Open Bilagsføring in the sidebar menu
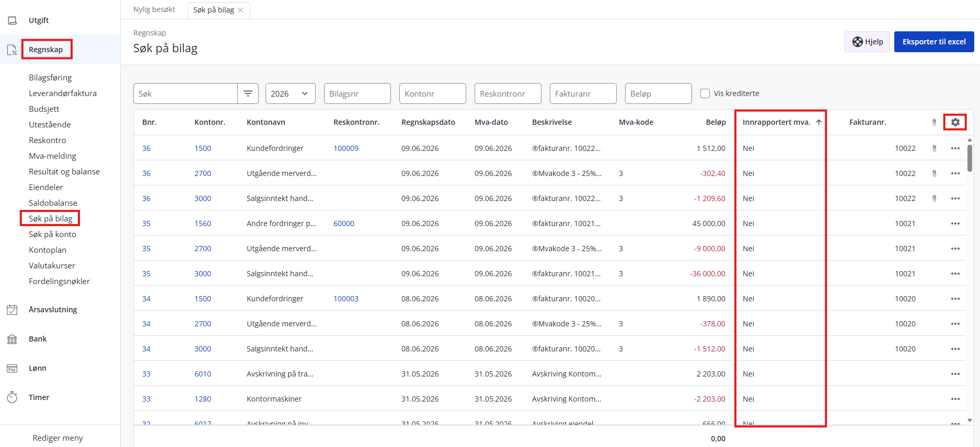This screenshot has height=447, width=980. point(50,78)
